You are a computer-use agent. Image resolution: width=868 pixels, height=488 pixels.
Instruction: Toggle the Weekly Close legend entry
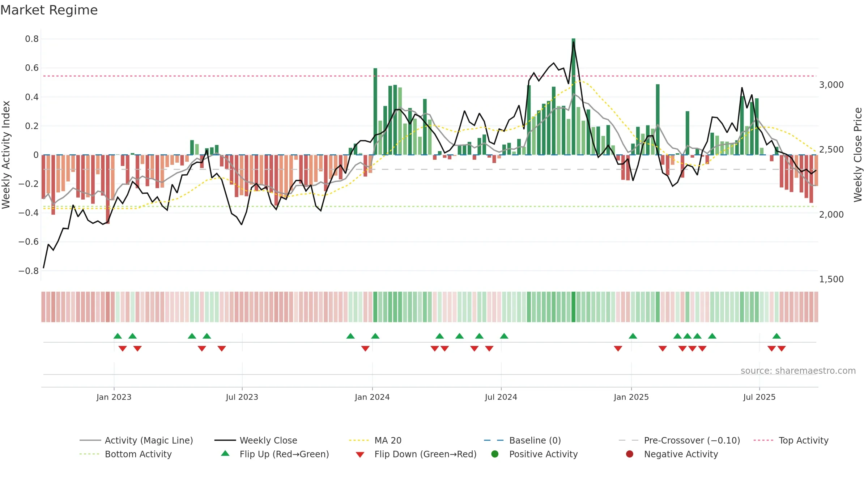[x=256, y=440]
